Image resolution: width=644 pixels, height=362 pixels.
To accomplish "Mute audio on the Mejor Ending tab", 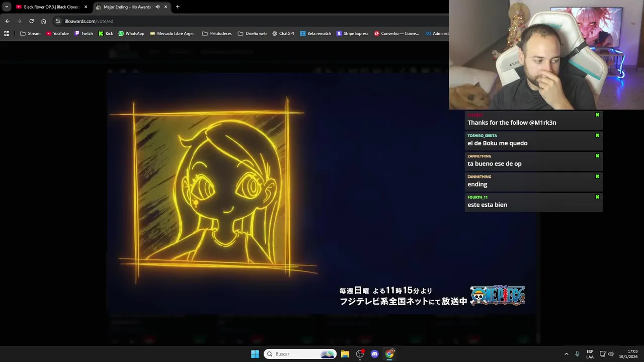I will tap(157, 7).
